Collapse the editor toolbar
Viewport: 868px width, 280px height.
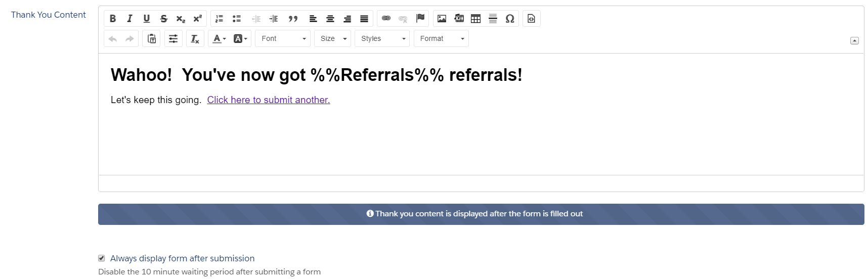854,41
